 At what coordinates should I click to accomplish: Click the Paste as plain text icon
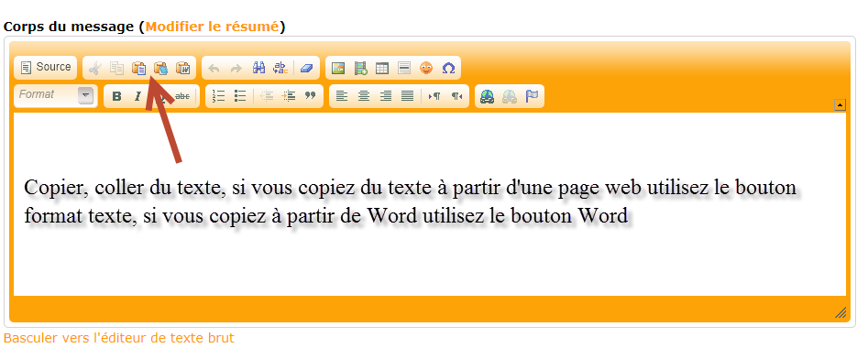[x=160, y=68]
